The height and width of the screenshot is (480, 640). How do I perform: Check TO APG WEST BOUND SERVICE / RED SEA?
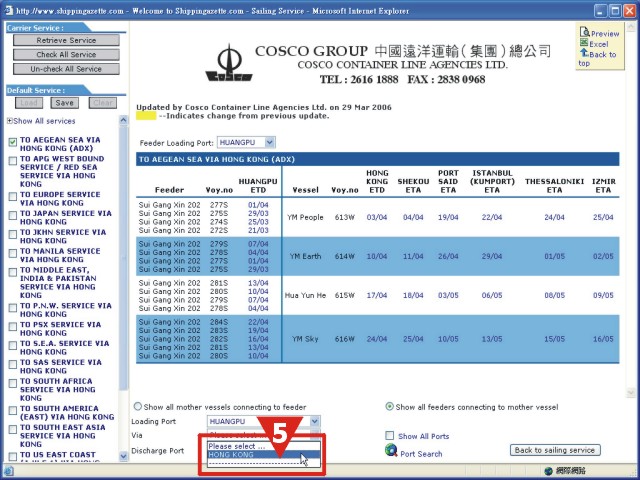(13, 161)
